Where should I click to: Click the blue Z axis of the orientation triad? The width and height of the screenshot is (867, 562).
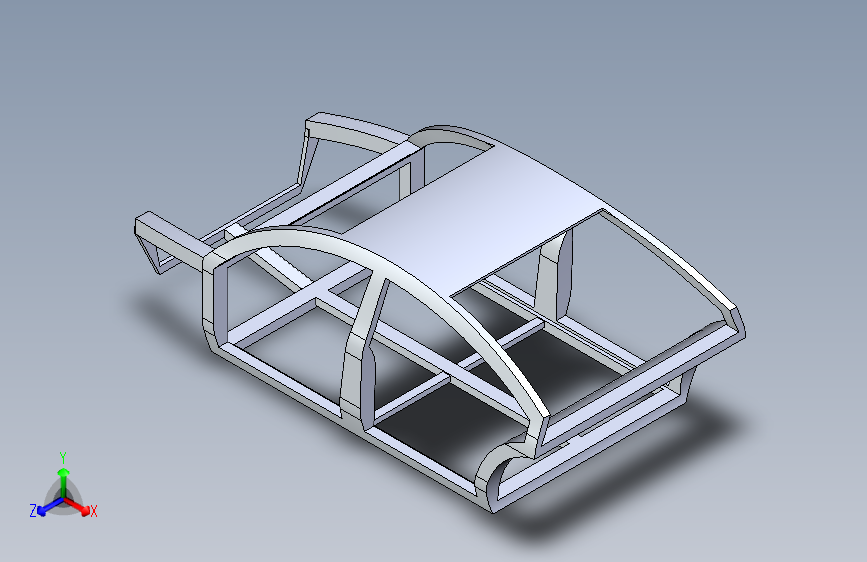pos(50,507)
